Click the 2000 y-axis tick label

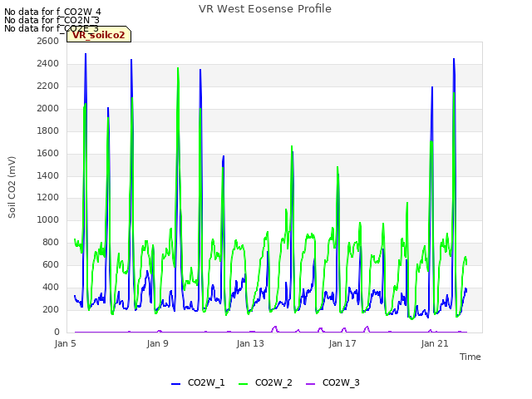point(48,108)
